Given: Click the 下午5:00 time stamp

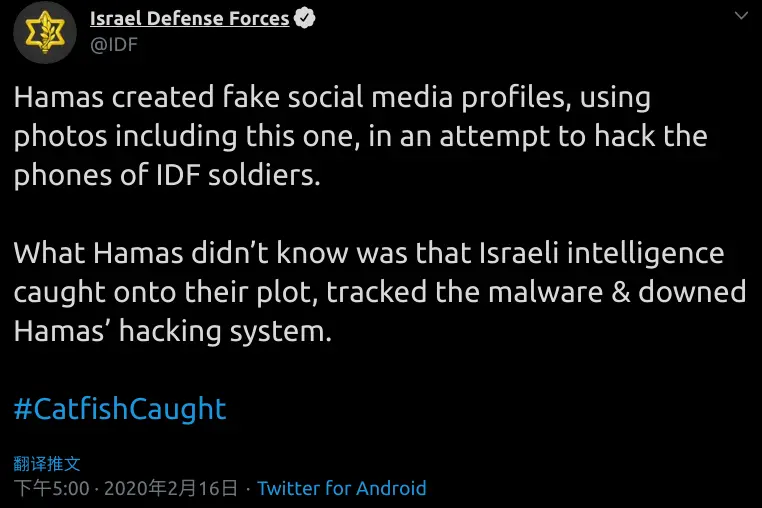Looking at the screenshot, I should [52, 488].
